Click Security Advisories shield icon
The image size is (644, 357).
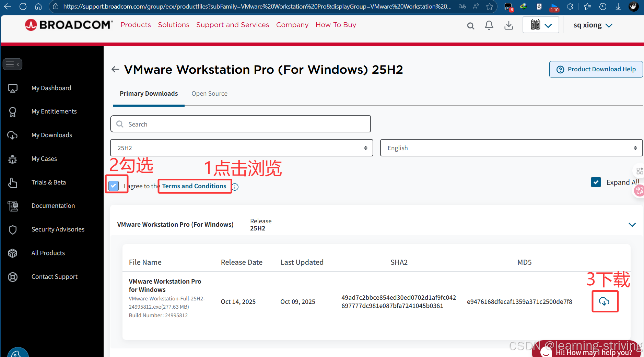(x=13, y=230)
